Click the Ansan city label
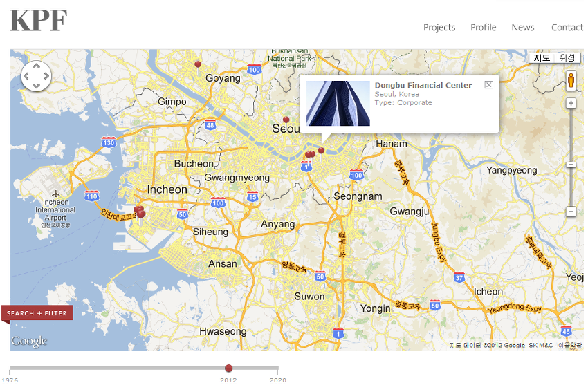The height and width of the screenshot is (392, 588). (x=222, y=264)
